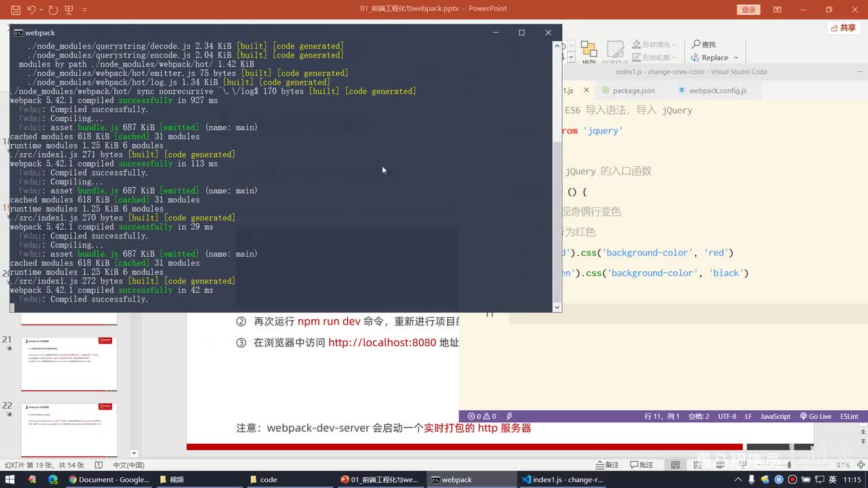Image resolution: width=868 pixels, height=488 pixels.
Task: Click microphone icon in system tray
Action: [x=753, y=479]
